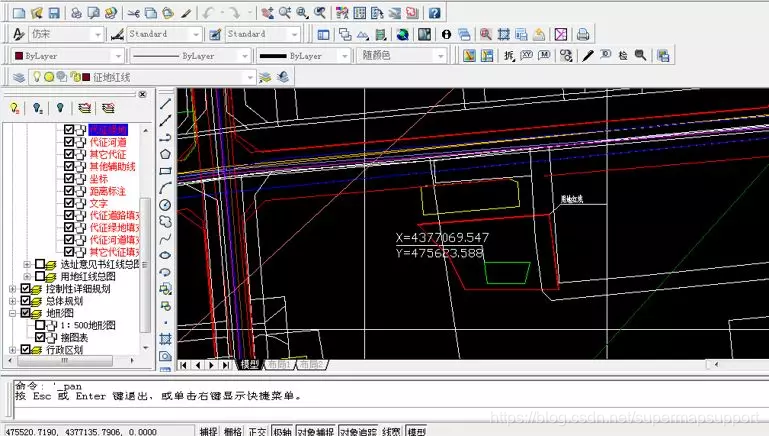This screenshot has height=436, width=769.
Task: Select the Polygon drawing tool
Action: [165, 154]
